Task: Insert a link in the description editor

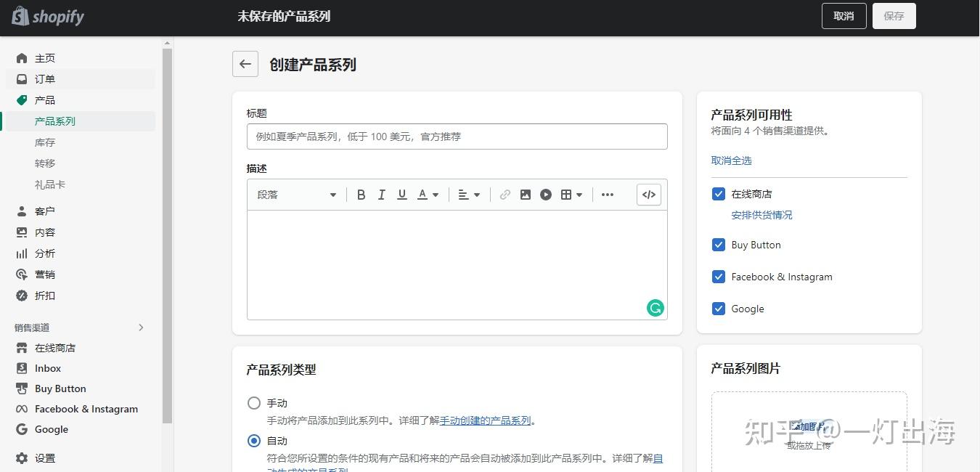Action: [505, 194]
